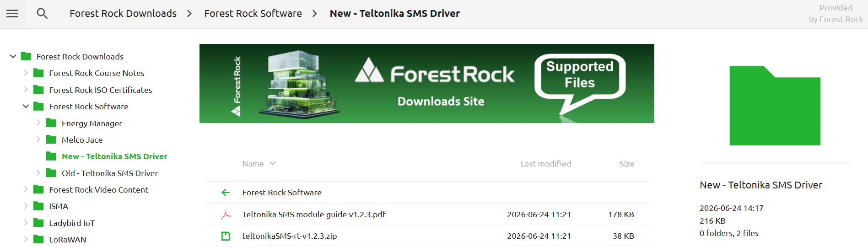Open the hamburger menu icon
The width and height of the screenshot is (868, 247).
pos(12,14)
